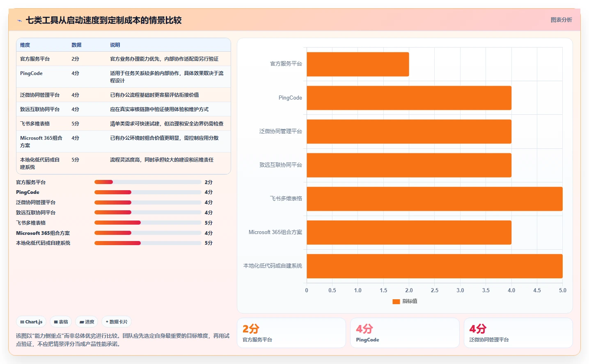Click the bold PingCode label in progress list

tap(28, 192)
